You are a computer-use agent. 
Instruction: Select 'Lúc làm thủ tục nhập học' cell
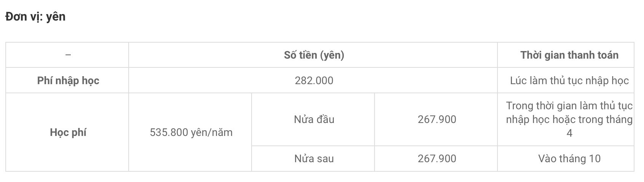tap(569, 81)
